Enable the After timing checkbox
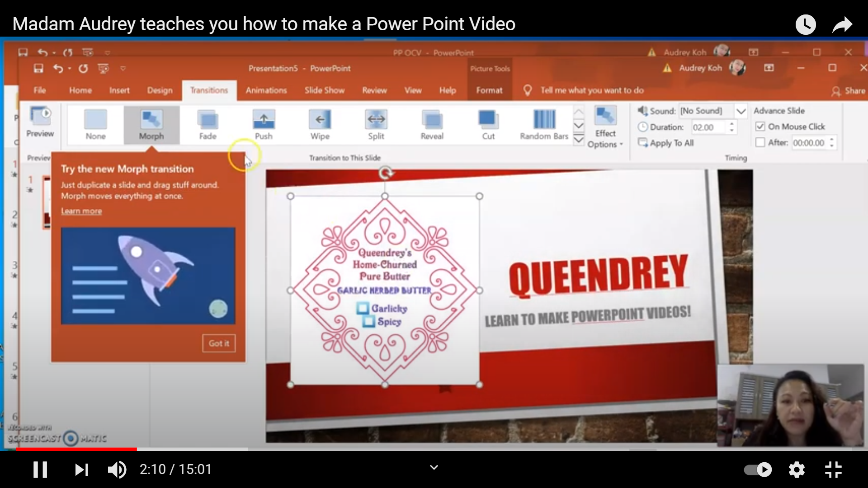The width and height of the screenshot is (868, 488). (x=760, y=143)
